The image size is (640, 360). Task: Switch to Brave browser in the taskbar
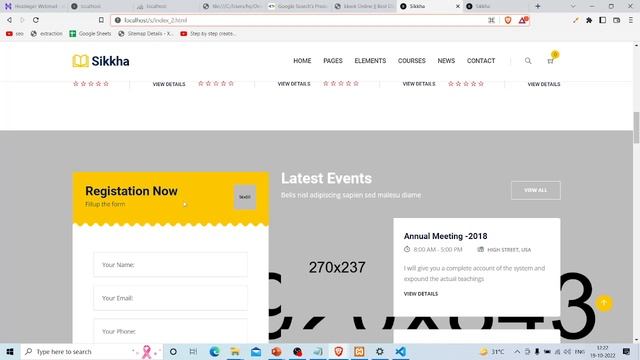pos(338,351)
